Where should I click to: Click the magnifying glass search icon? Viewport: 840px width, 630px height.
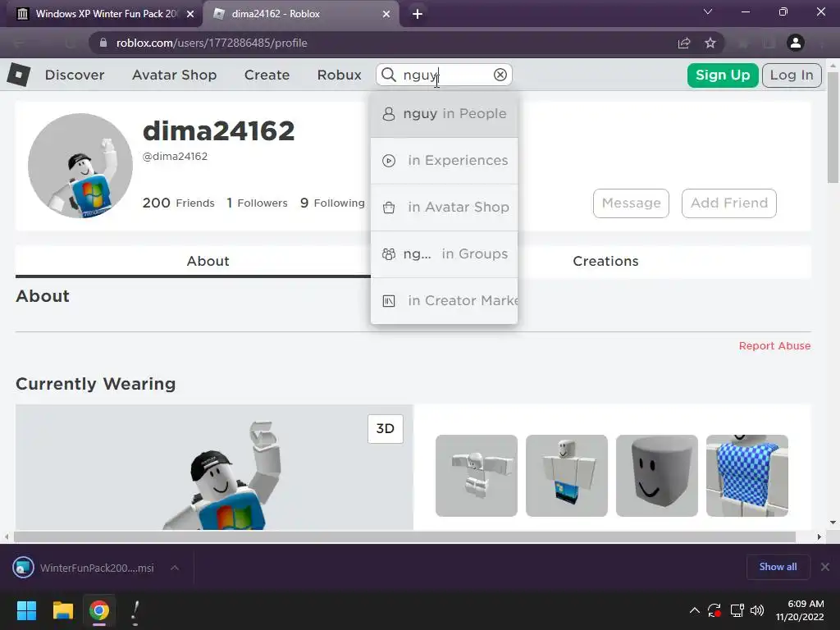pos(388,75)
